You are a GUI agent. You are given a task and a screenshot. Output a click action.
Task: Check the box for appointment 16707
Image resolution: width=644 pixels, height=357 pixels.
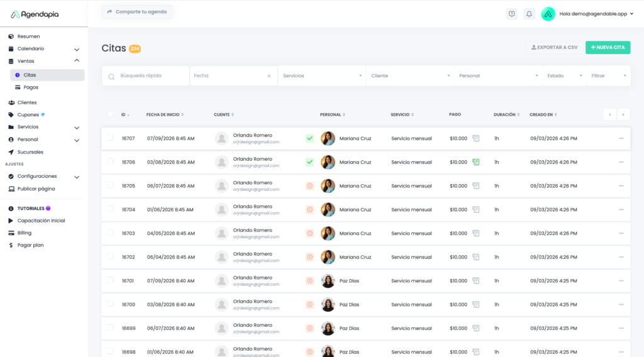coord(110,138)
